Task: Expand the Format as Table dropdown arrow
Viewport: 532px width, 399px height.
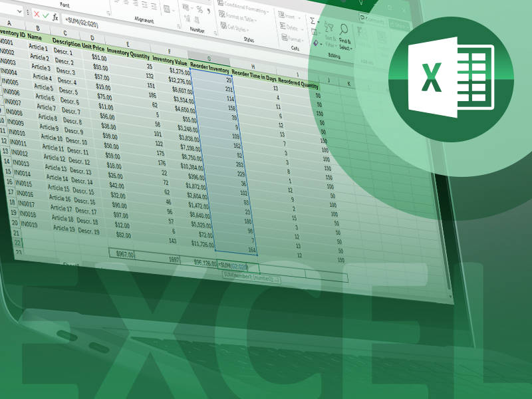Action: tap(255, 21)
